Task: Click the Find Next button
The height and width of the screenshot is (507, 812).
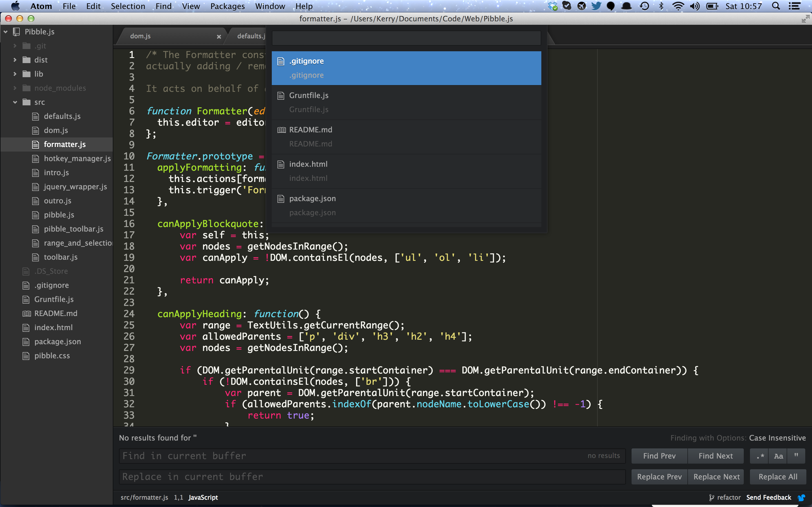Action: pyautogui.click(x=715, y=456)
